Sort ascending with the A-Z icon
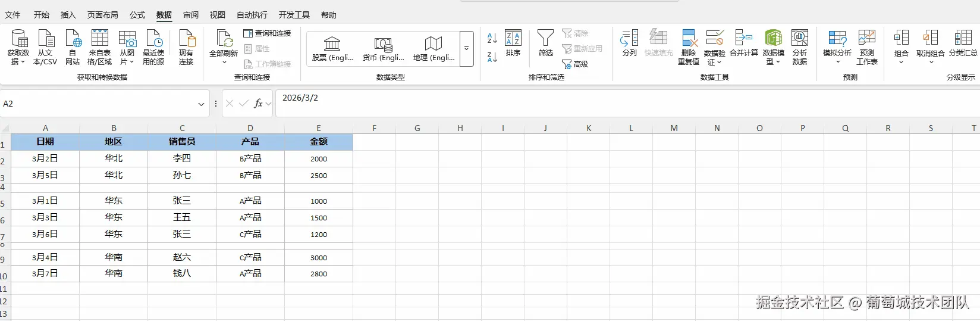980x321 pixels. pos(492,39)
